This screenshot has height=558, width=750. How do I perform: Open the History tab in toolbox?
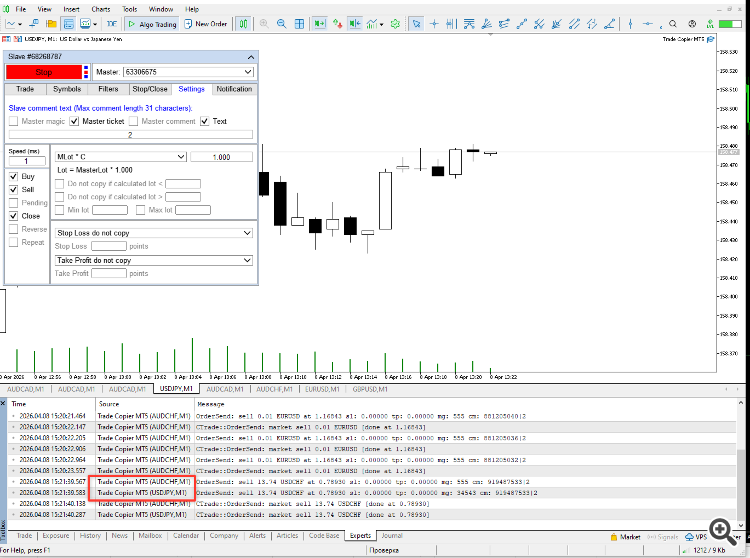pyautogui.click(x=90, y=536)
